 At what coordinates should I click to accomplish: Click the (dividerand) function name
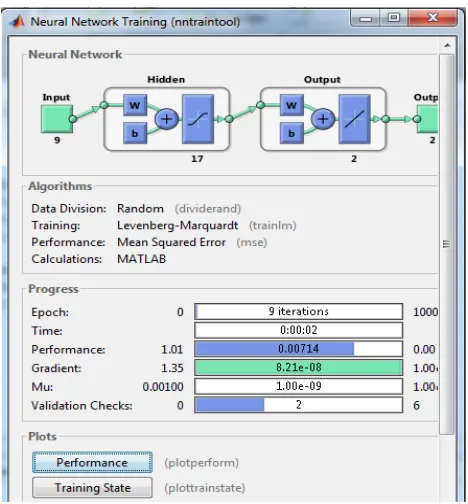[x=208, y=209]
